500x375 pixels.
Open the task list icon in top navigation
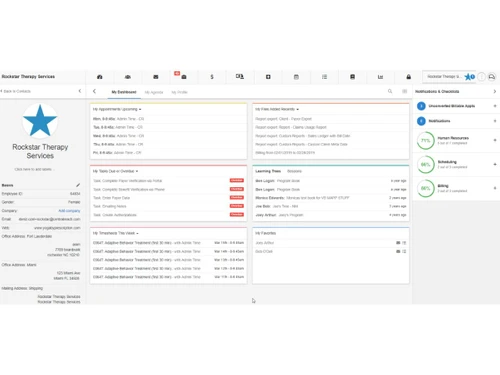(324, 77)
